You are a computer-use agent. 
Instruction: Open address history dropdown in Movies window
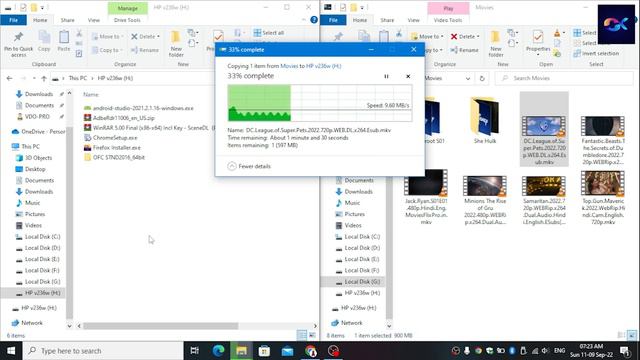(468, 78)
